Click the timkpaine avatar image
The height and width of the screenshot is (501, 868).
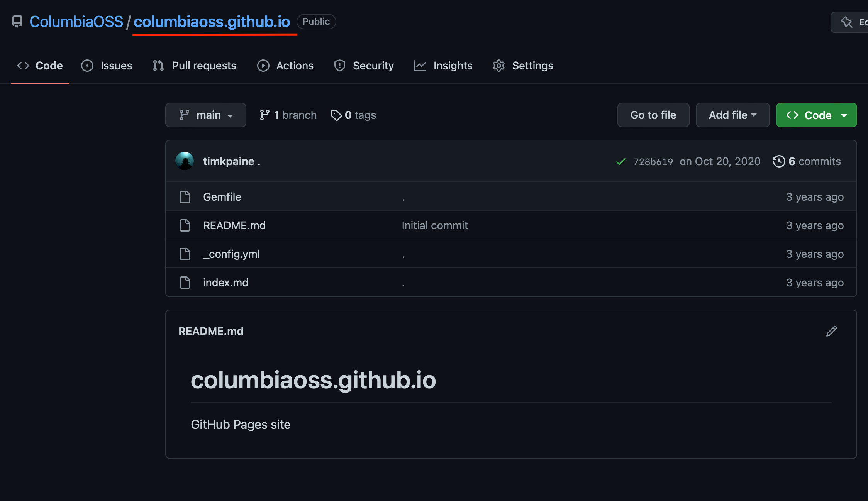(185, 161)
